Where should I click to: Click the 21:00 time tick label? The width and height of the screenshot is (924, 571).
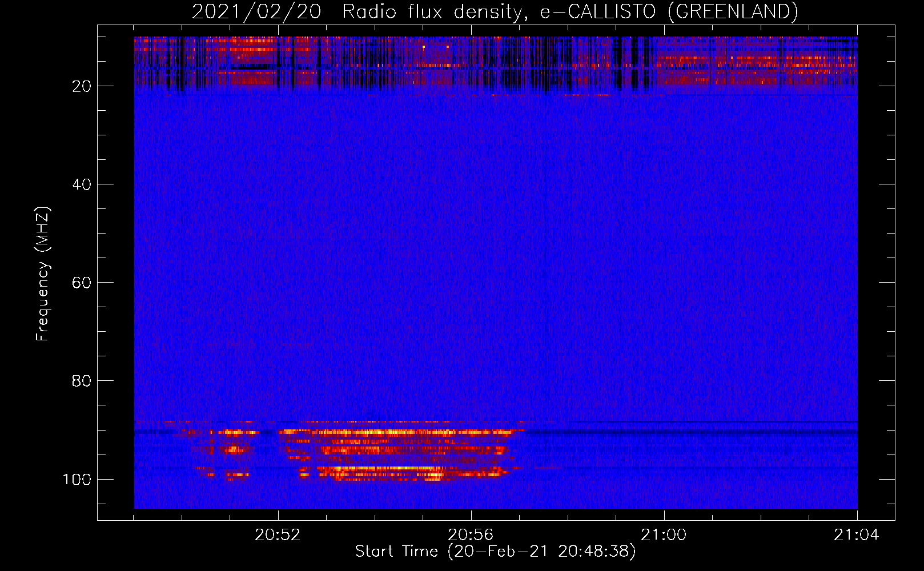click(664, 535)
